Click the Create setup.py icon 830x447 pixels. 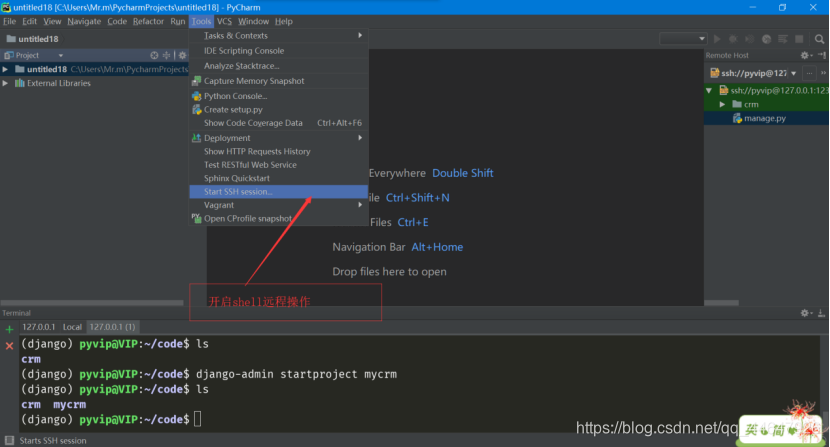[196, 110]
